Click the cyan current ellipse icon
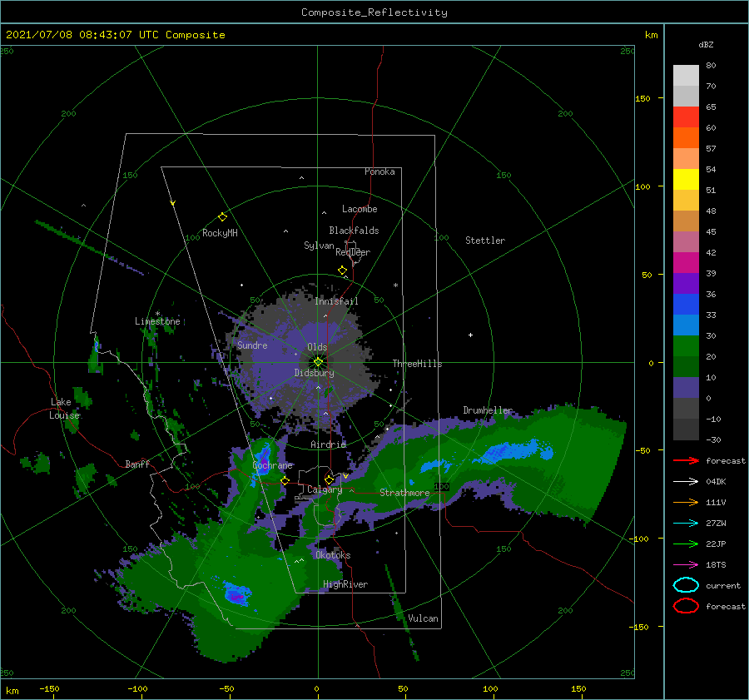The width and height of the screenshot is (749, 700). click(x=686, y=585)
